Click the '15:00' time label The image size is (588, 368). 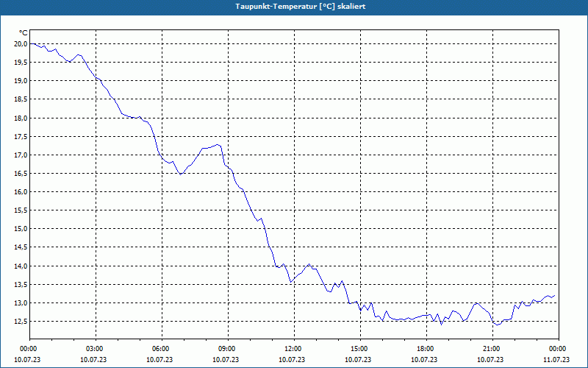[360, 349]
